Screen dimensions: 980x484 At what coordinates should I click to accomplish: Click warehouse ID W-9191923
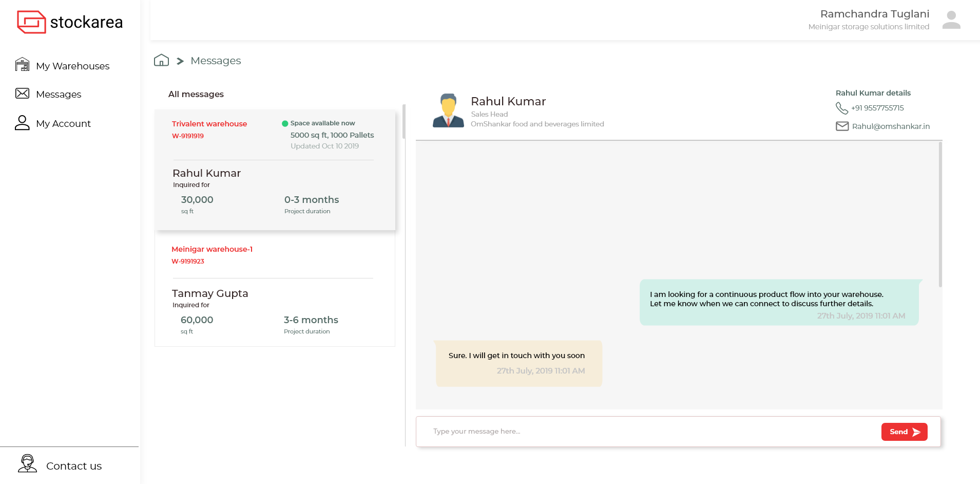[x=188, y=262]
